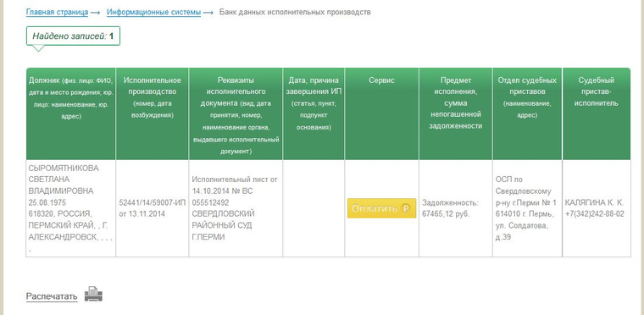Image resolution: width=644 pixels, height=315 pixels.
Task: Click the Должник column header
Action: [x=70, y=113]
